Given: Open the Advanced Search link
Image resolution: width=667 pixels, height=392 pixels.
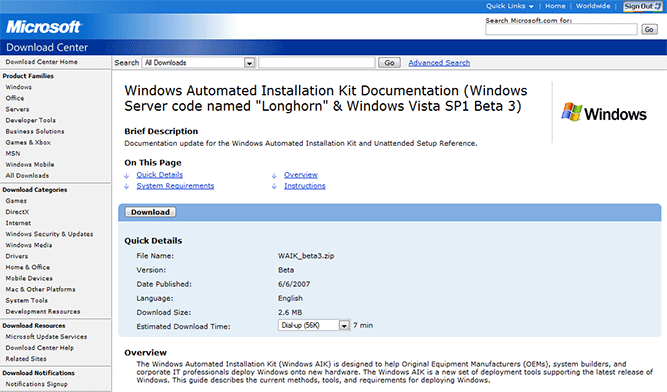Looking at the screenshot, I should pos(439,63).
